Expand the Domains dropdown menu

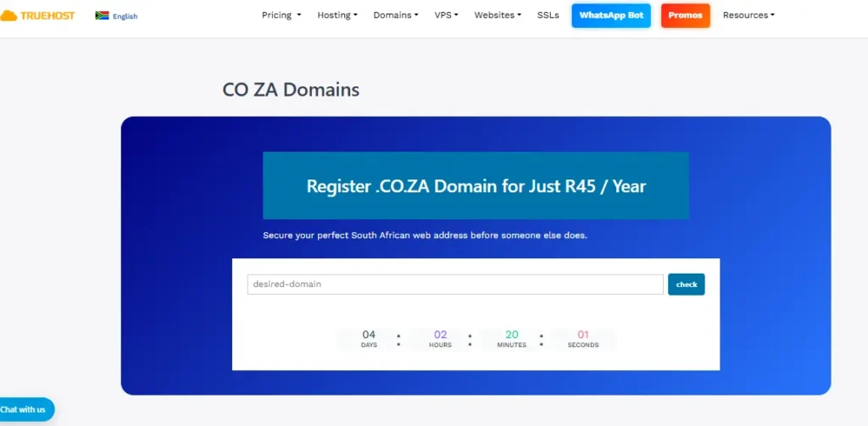point(396,15)
